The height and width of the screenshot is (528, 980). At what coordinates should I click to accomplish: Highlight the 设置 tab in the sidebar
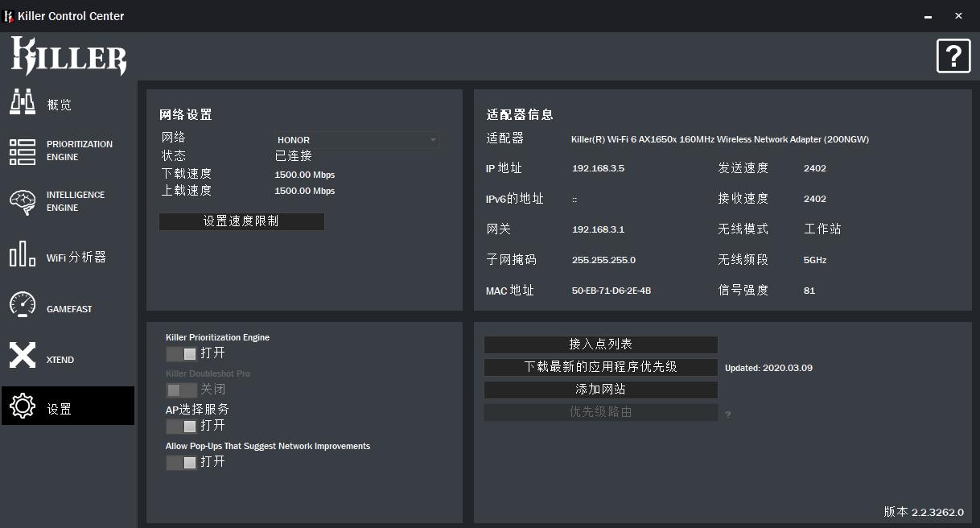click(x=68, y=406)
